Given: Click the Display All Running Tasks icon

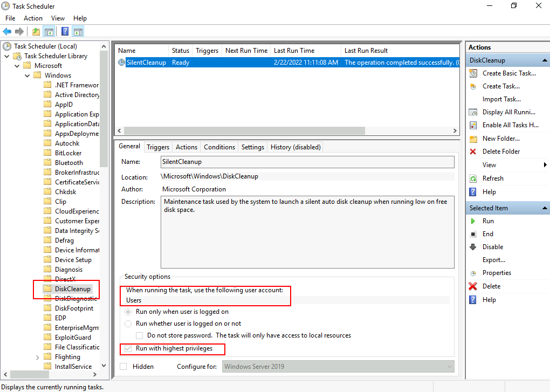Looking at the screenshot, I should click(x=473, y=112).
